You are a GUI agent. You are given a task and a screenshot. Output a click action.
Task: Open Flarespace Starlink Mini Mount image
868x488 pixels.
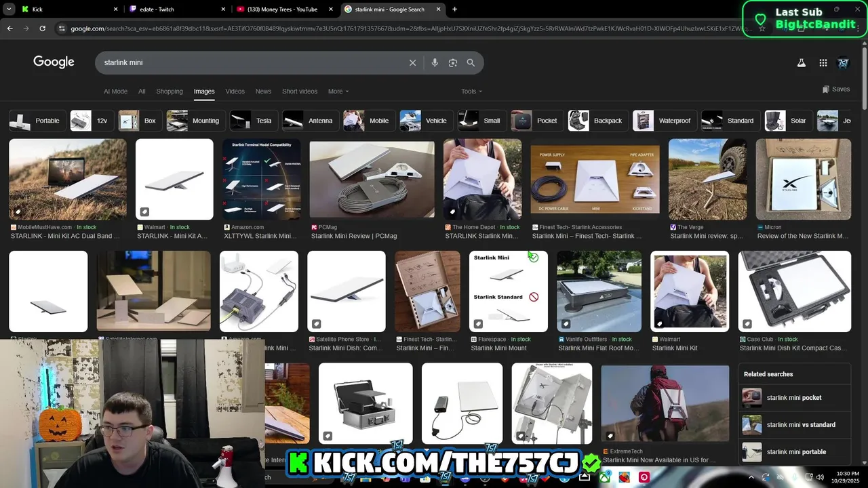point(508,291)
